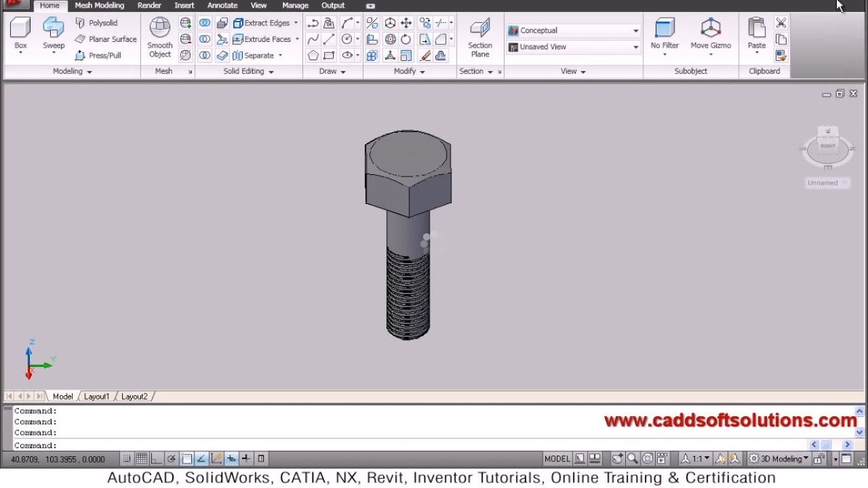This screenshot has width=868, height=488.
Task: Switch to the Insert tab
Action: pos(184,5)
